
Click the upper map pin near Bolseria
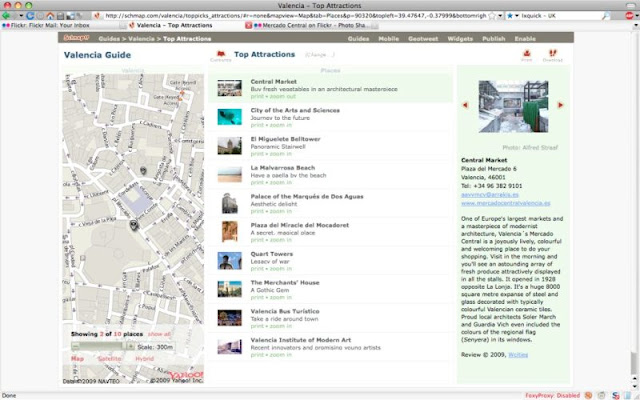point(143,170)
